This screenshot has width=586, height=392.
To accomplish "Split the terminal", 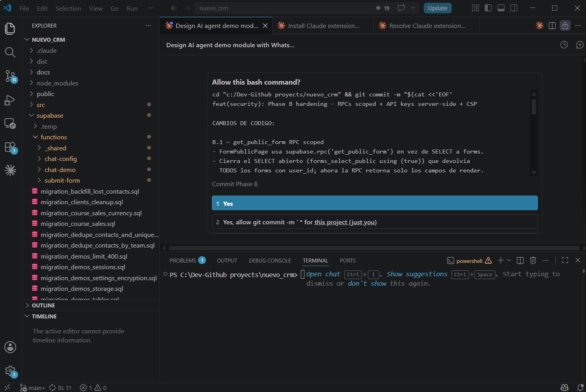I will (x=520, y=261).
